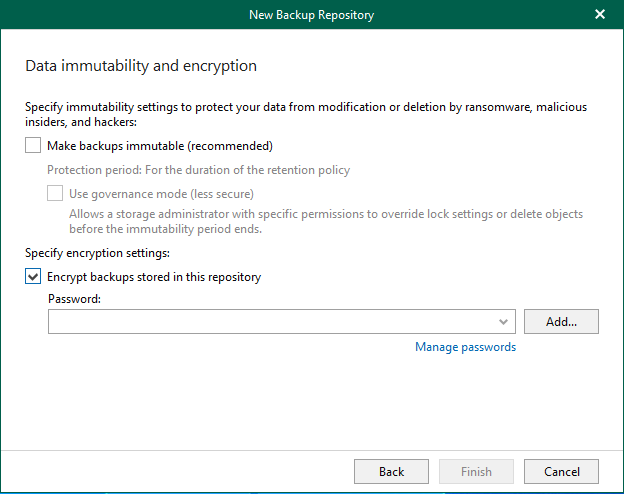
Task: Click the Specify encryption settings label
Action: click(97, 254)
